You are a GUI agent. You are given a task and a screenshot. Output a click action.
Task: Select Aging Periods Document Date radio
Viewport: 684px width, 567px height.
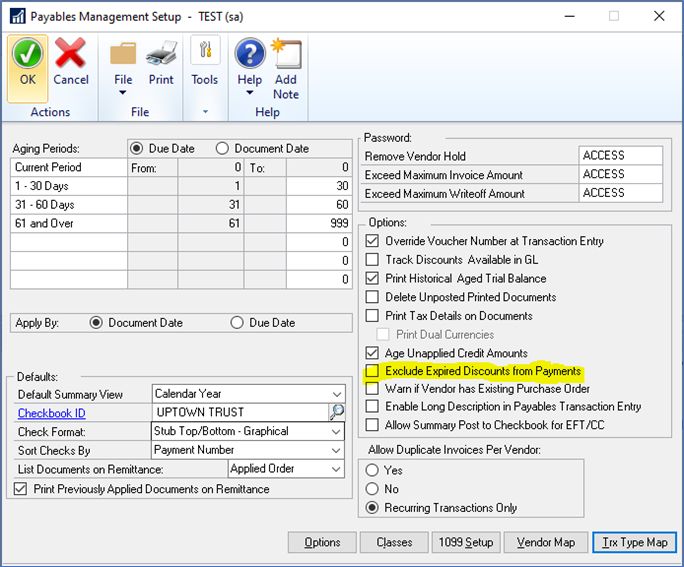pos(222,148)
